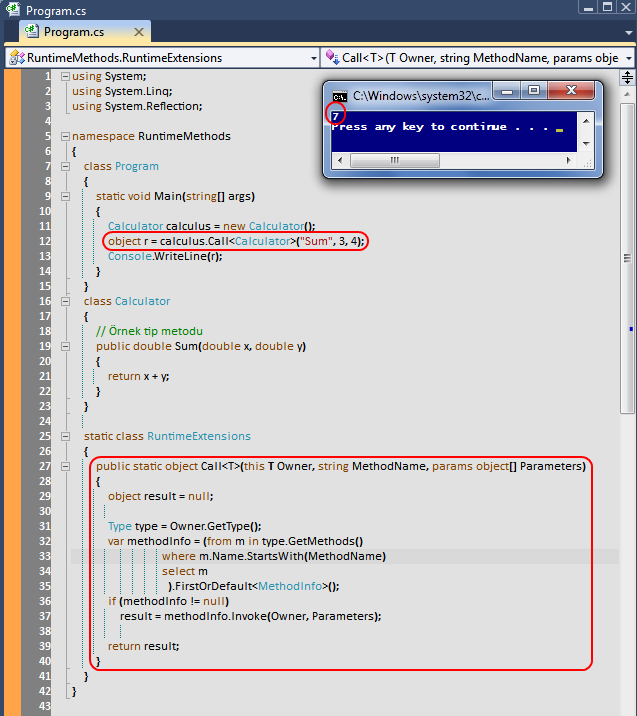Collapse the namespace RuntimeMethods region

pyautogui.click(x=65, y=136)
